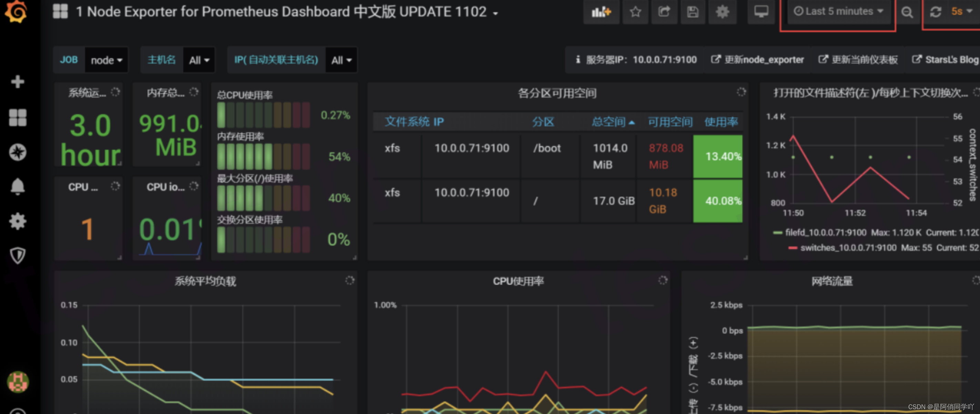Toggle filefd_10.0.0.71:9100 legend series
Image resolution: width=980 pixels, height=414 pixels.
pyautogui.click(x=826, y=232)
